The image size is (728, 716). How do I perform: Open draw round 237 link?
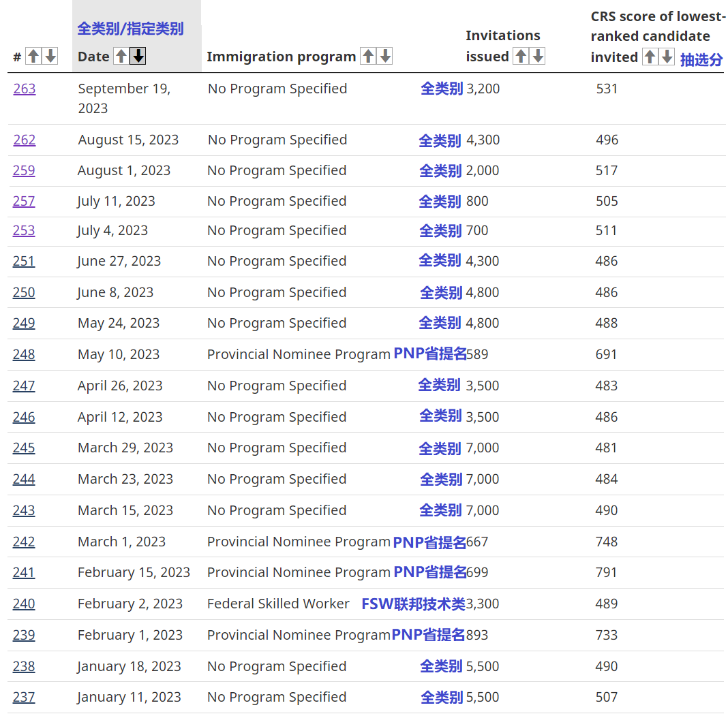coord(24,697)
